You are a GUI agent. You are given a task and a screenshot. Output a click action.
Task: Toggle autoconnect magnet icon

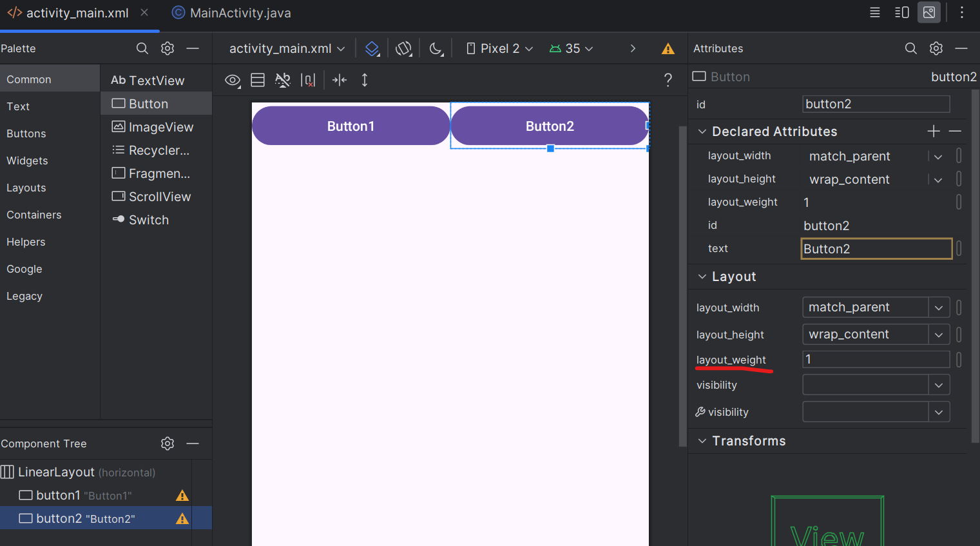(283, 80)
